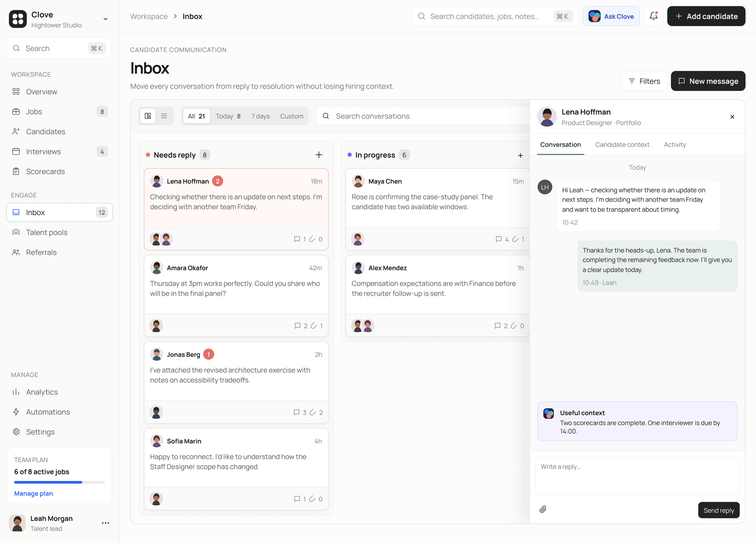
Task: Click the Write a reply text area
Action: 638,477
